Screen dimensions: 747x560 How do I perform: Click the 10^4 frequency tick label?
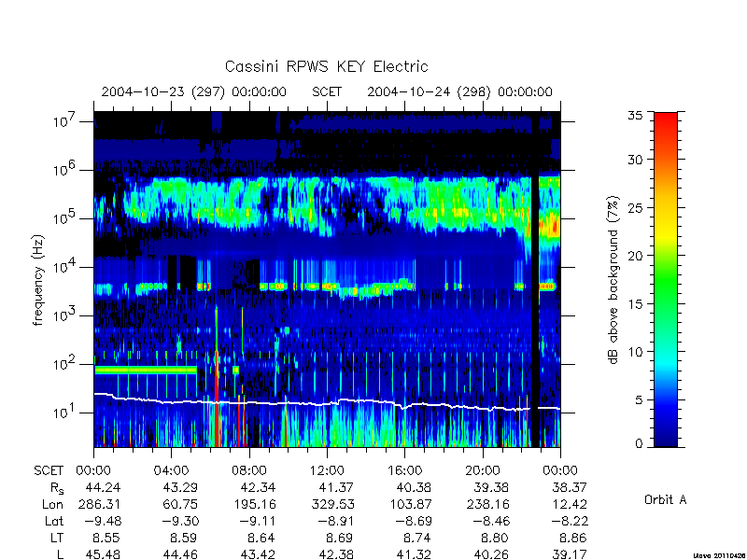click(x=65, y=266)
